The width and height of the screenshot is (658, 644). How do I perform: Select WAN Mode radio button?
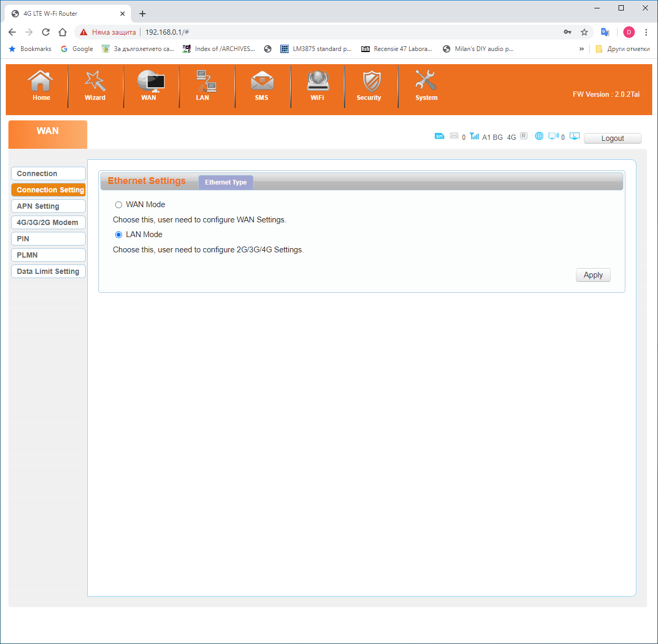pos(119,205)
